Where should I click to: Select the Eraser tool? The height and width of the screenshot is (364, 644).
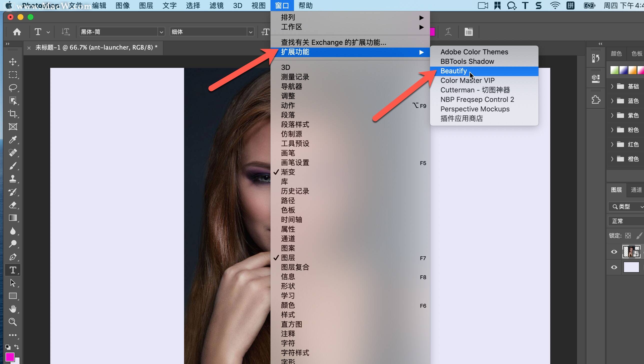point(12,205)
